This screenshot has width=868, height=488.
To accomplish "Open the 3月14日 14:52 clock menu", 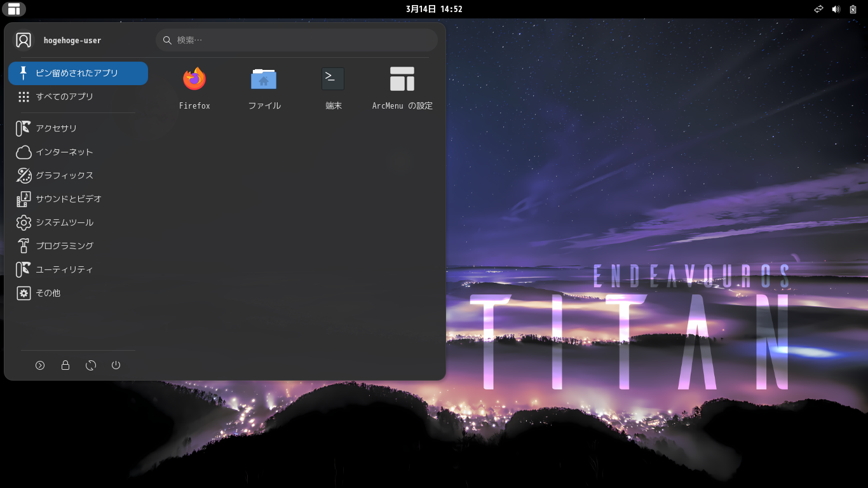I will (434, 9).
